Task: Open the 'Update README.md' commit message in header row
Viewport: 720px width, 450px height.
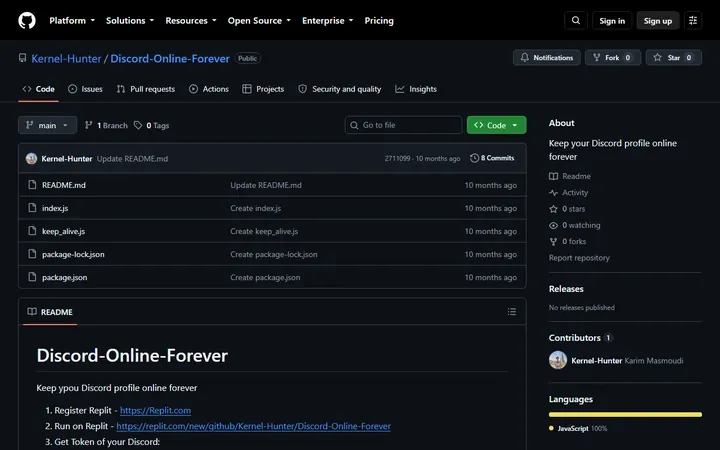Action: pyautogui.click(x=132, y=158)
